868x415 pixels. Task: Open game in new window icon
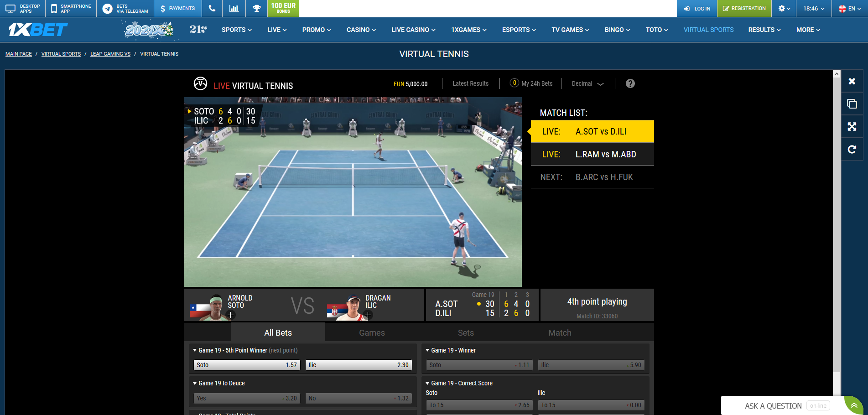click(852, 104)
